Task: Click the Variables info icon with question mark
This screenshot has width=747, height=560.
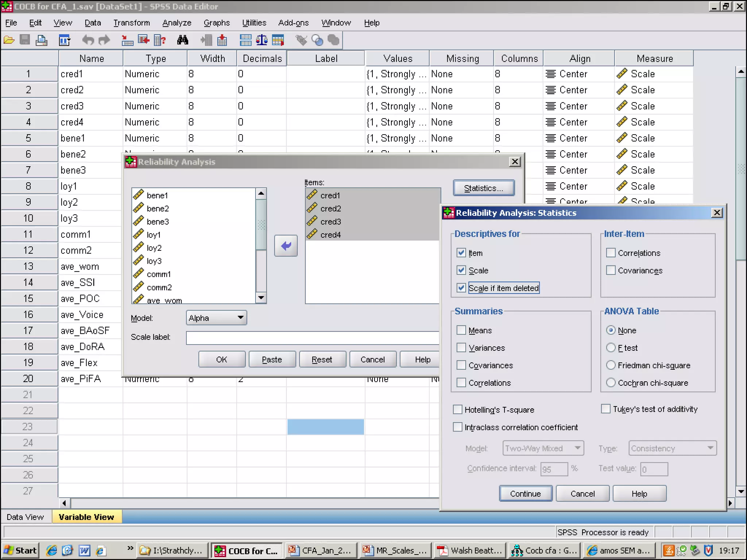Action: [x=160, y=40]
